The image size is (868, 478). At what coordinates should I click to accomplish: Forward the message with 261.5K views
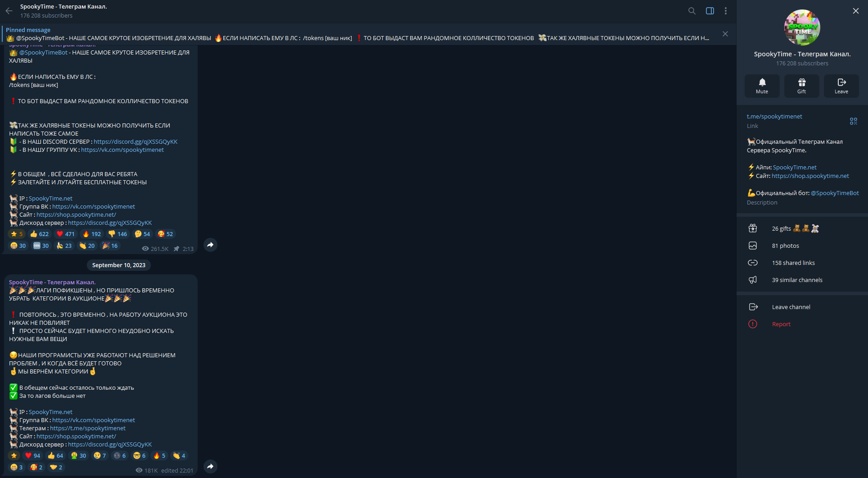[x=210, y=245]
